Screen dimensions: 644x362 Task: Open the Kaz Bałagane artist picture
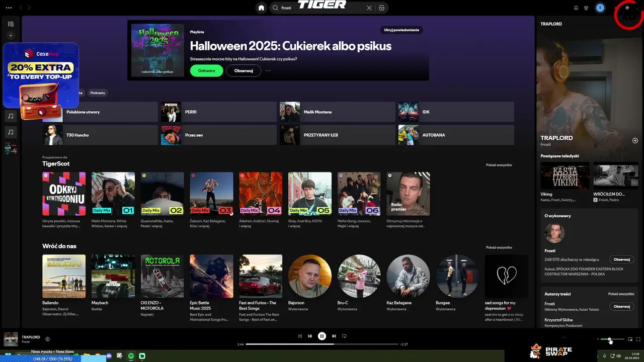[x=408, y=276]
